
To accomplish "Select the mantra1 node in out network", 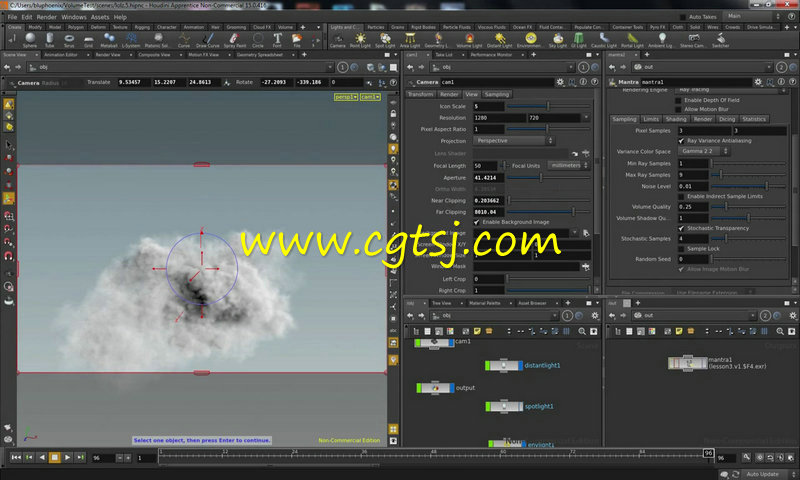I will pos(687,363).
